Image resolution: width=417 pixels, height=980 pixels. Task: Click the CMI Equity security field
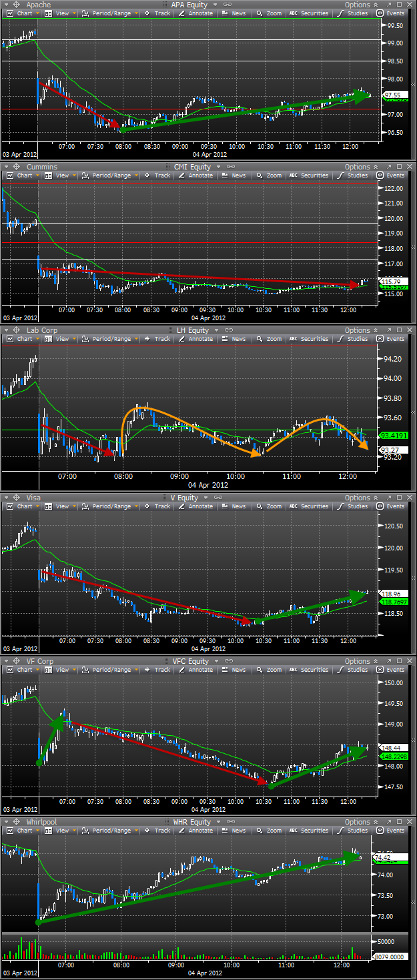(191, 167)
